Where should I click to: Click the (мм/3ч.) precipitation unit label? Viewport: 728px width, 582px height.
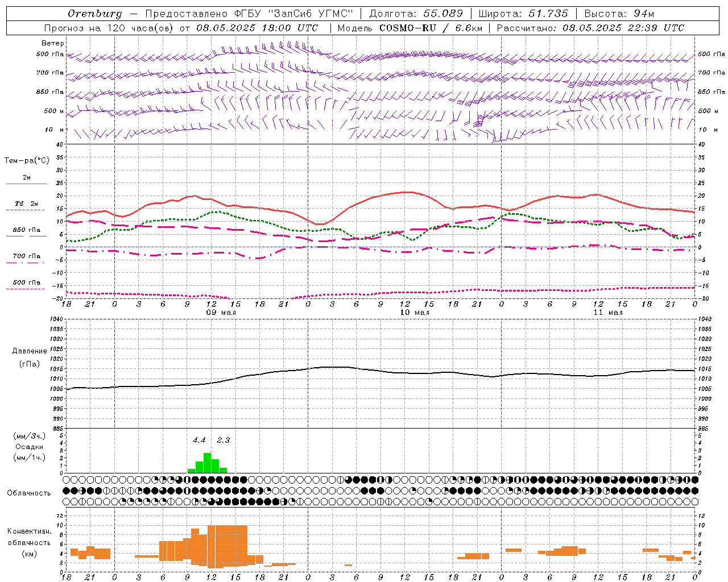click(x=30, y=436)
